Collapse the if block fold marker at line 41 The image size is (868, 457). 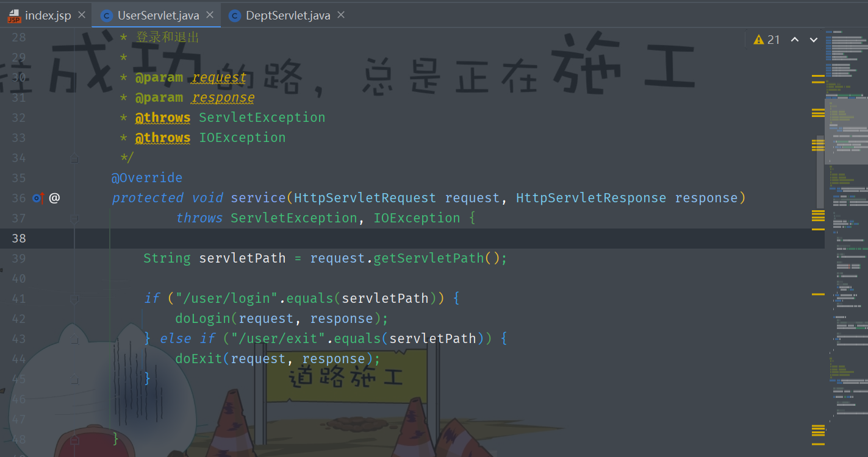click(x=74, y=299)
